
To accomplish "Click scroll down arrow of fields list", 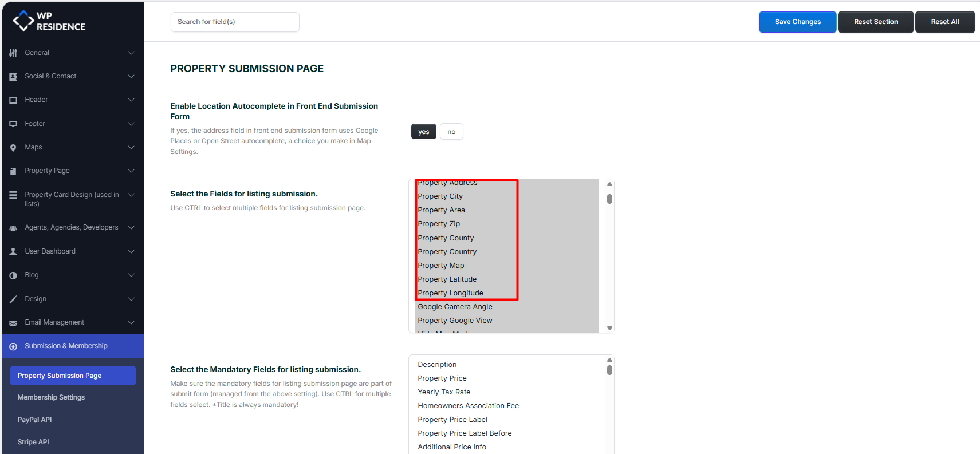I will click(609, 328).
